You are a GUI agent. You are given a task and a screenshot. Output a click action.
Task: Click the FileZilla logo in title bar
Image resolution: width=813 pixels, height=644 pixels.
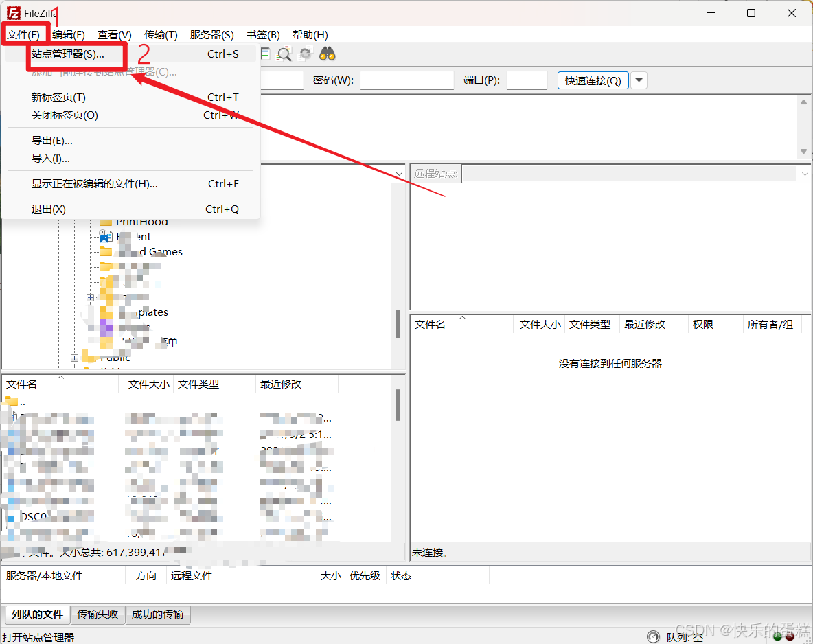14,13
